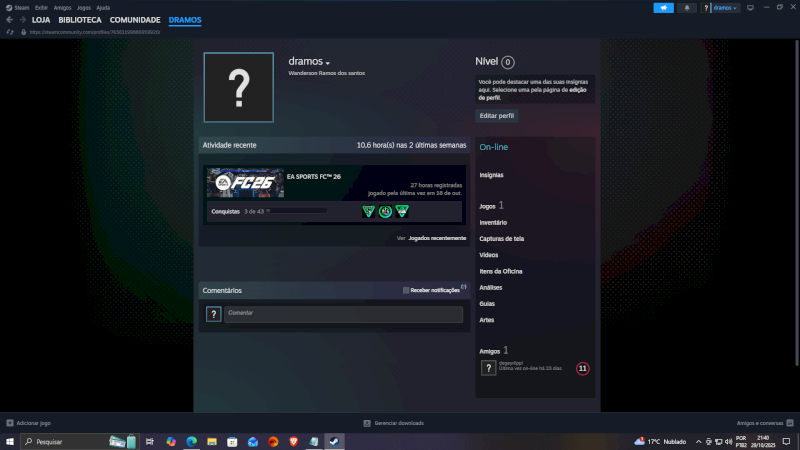800x450 pixels.
Task: Reload the profile page
Action: coord(10,32)
